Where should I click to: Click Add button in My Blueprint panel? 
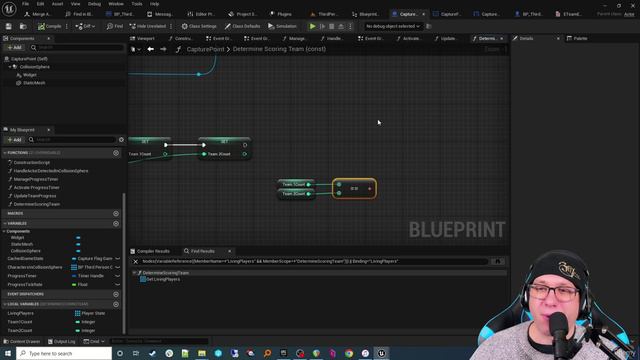click(x=14, y=140)
